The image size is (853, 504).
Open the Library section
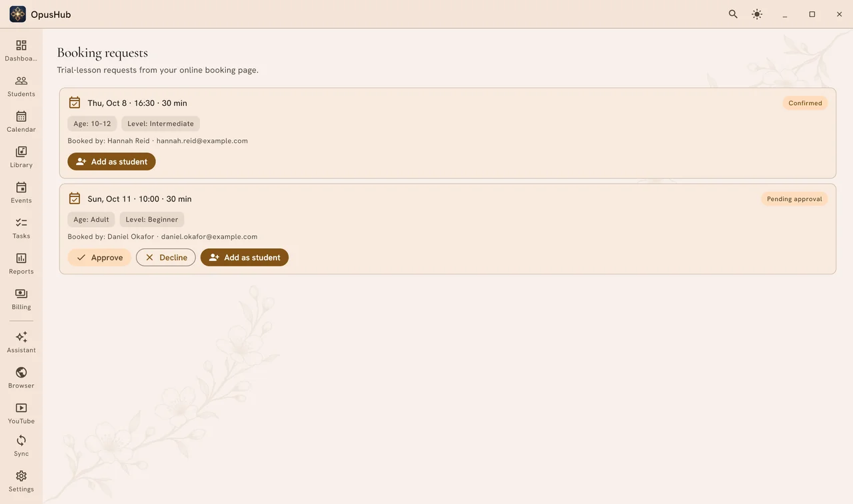click(x=21, y=157)
